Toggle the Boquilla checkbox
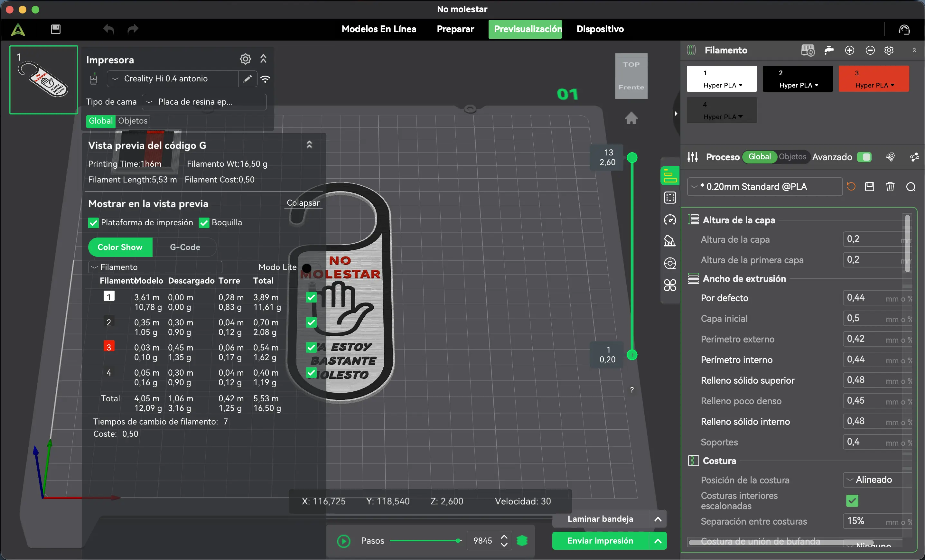Screen dimensions: 925x560 tap(204, 223)
